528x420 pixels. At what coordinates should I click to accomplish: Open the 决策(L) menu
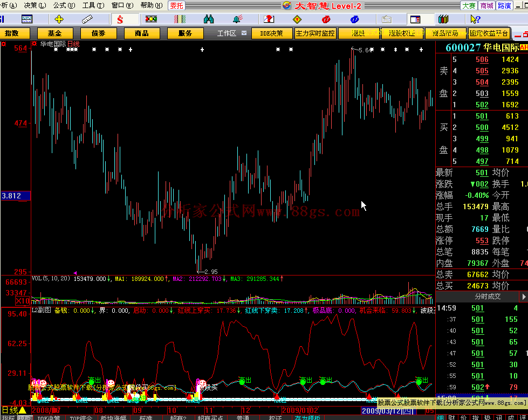click(x=35, y=5)
